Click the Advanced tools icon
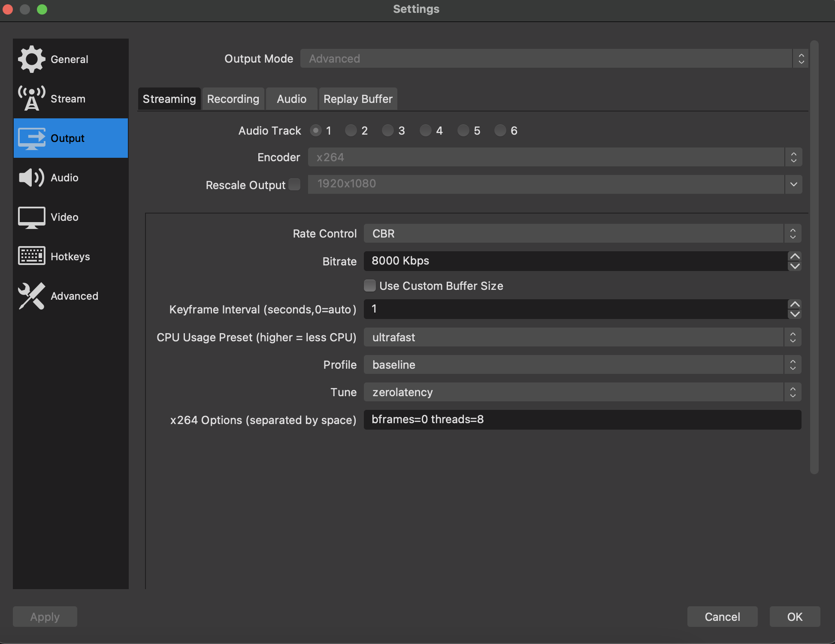 [x=31, y=296]
